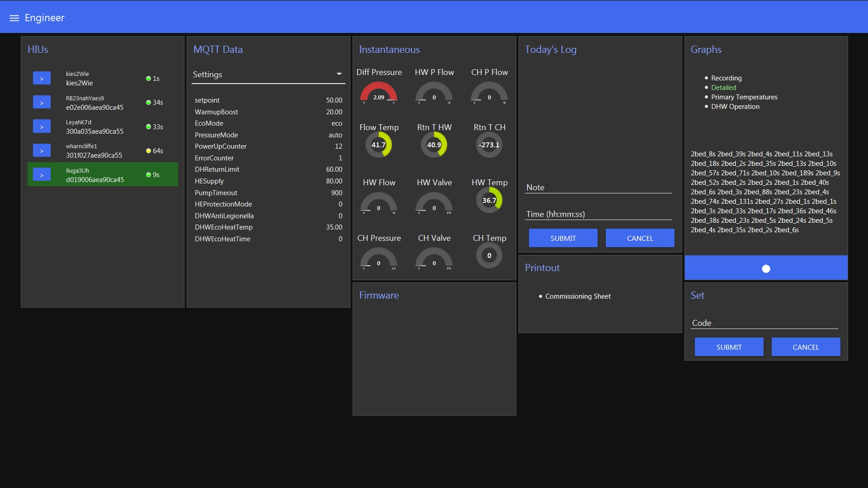The image size is (868, 488).
Task: Click the Flow Temp gauge
Action: point(379,145)
